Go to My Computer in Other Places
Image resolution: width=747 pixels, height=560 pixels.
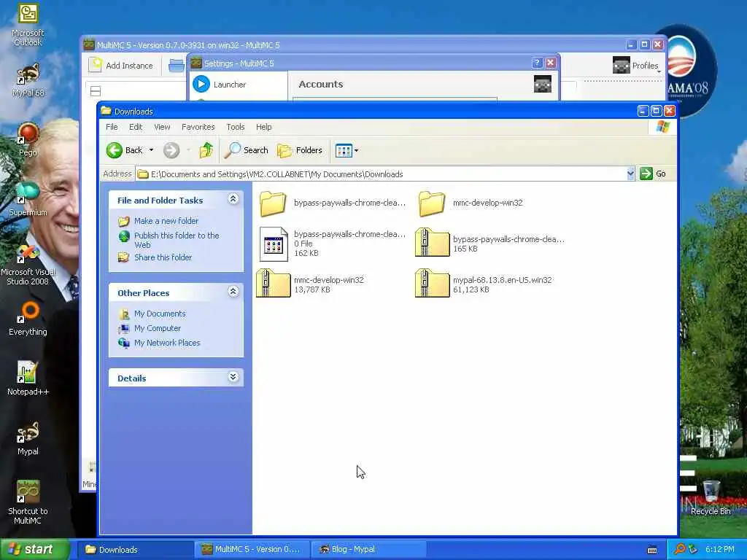click(x=158, y=329)
